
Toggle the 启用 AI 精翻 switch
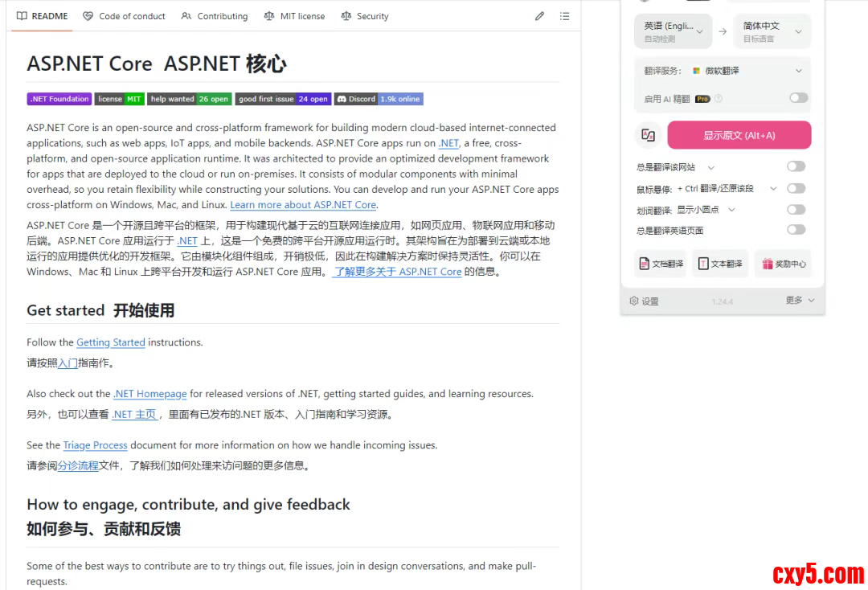[x=798, y=98]
